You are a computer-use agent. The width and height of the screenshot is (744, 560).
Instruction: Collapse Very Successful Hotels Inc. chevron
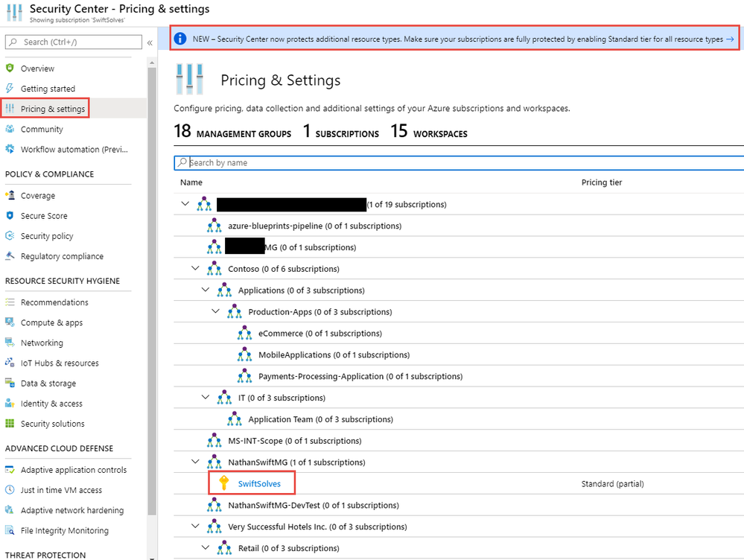click(195, 526)
